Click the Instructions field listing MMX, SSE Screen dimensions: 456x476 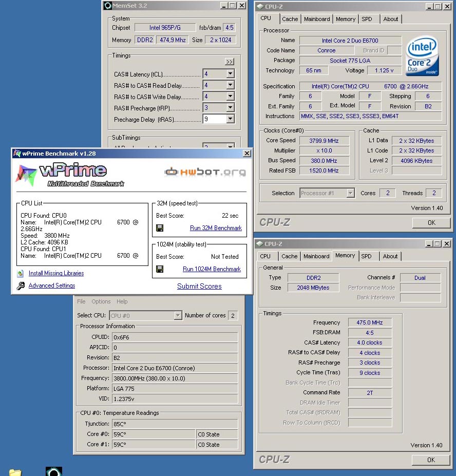click(370, 116)
